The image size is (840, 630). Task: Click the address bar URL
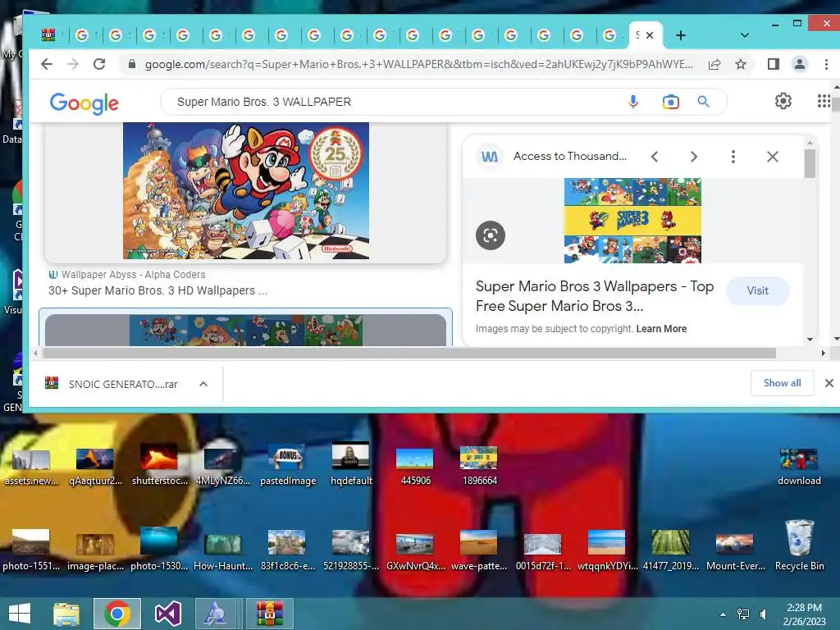(x=419, y=64)
